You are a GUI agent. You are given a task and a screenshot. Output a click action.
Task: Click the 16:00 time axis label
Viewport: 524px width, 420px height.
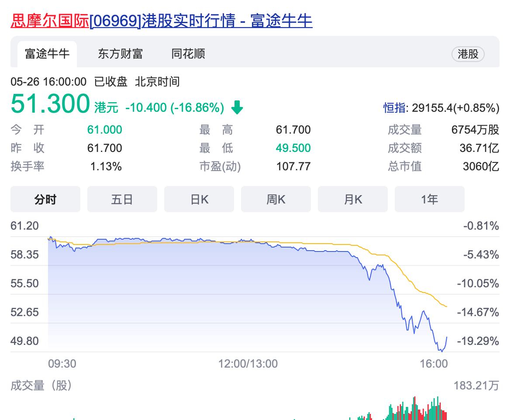point(434,364)
